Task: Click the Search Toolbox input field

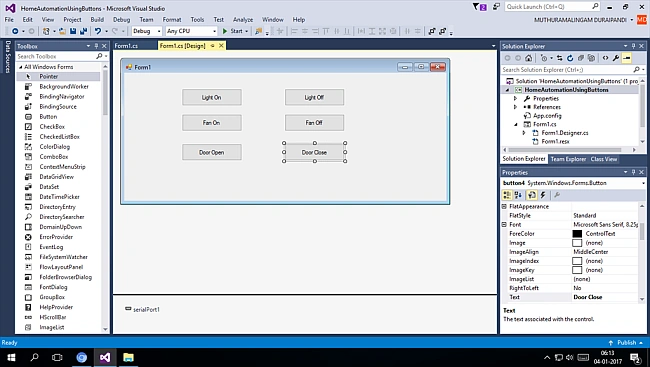Action: pos(56,56)
